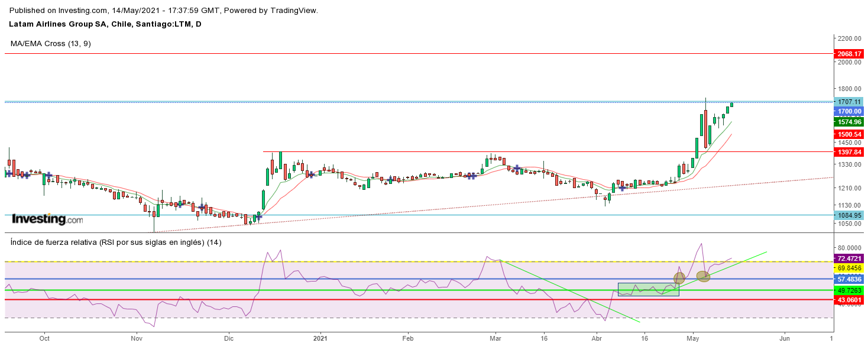Click the green rectangle on the RSI pane
The image size is (868, 346).
coord(649,289)
